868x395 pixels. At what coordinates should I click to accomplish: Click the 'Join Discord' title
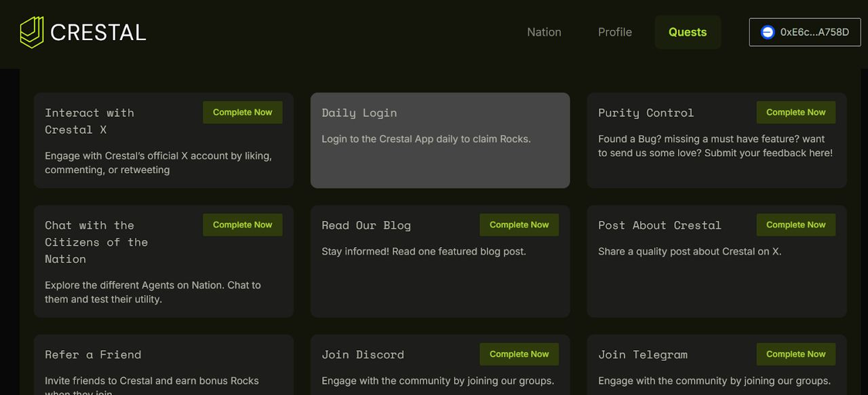pos(363,354)
